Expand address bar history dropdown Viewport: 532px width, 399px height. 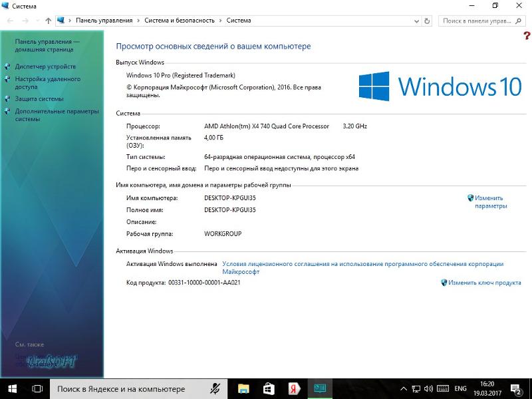tap(417, 21)
